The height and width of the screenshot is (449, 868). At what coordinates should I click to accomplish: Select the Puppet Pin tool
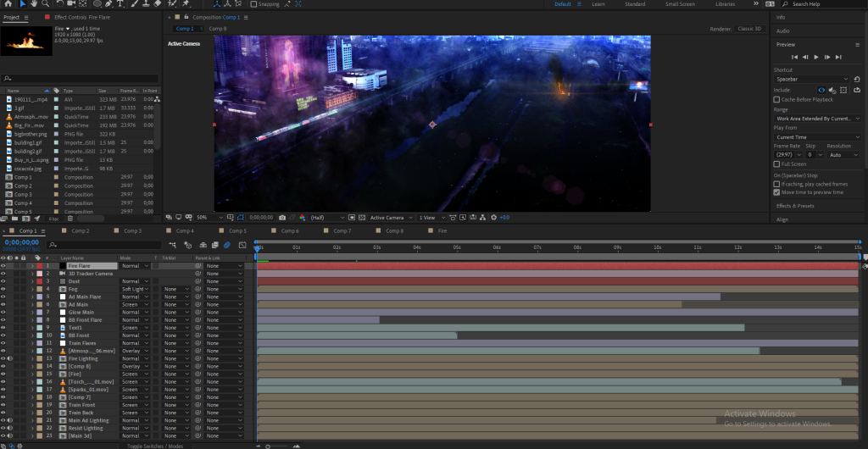coord(186,4)
